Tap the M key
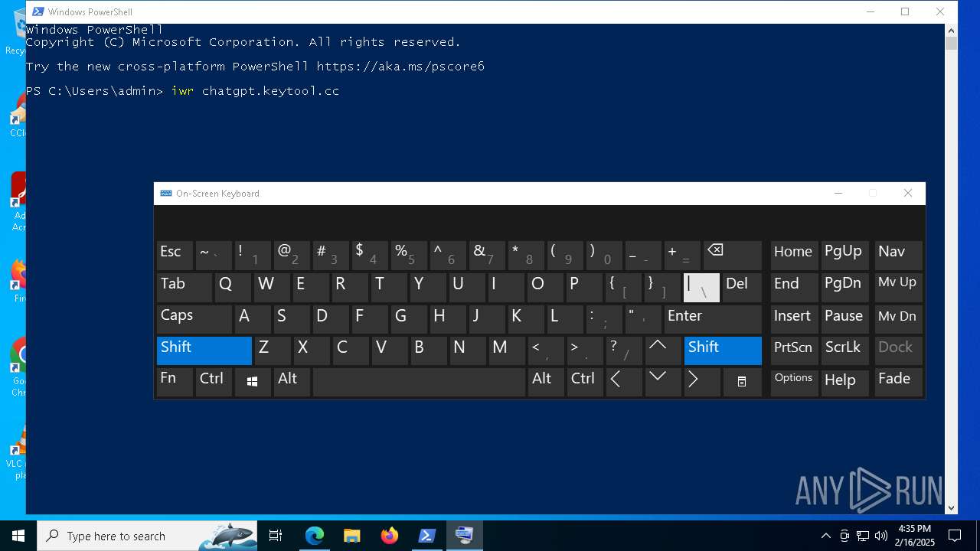 [507, 350]
